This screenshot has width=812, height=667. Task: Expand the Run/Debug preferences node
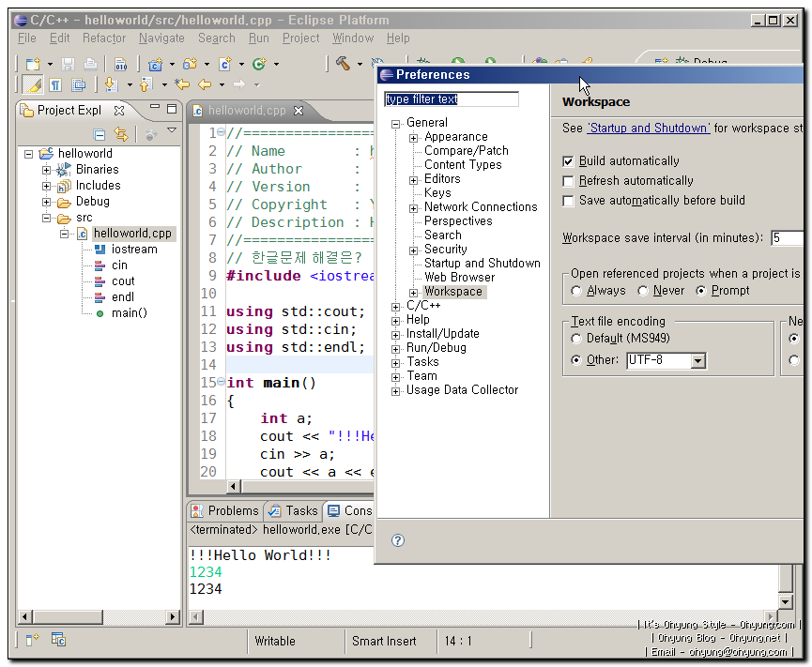[x=395, y=349]
